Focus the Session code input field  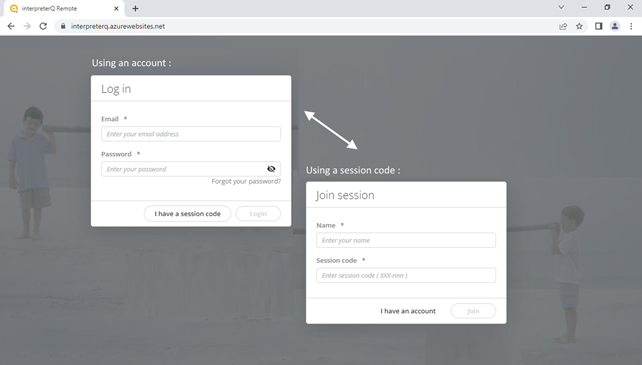(406, 275)
